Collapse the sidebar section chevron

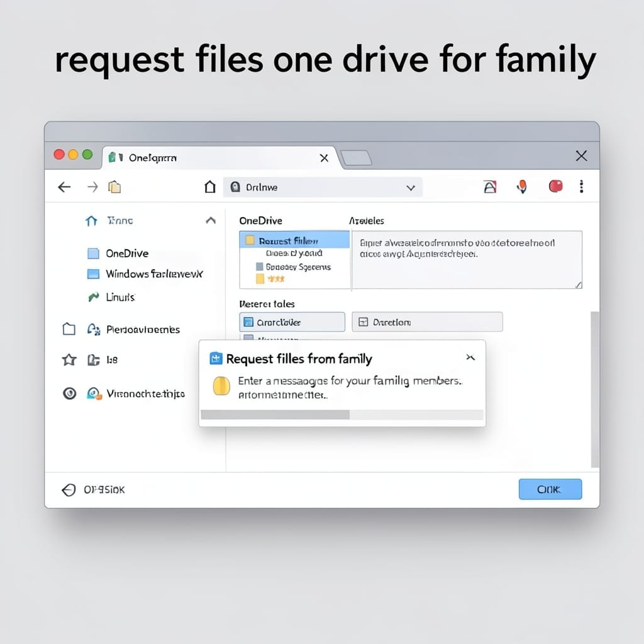point(211,221)
